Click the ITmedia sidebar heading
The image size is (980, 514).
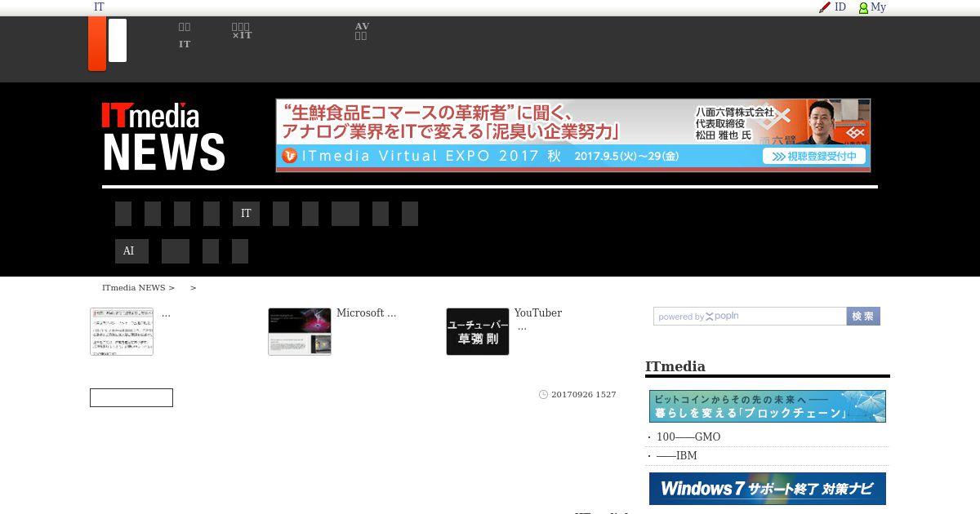675,366
